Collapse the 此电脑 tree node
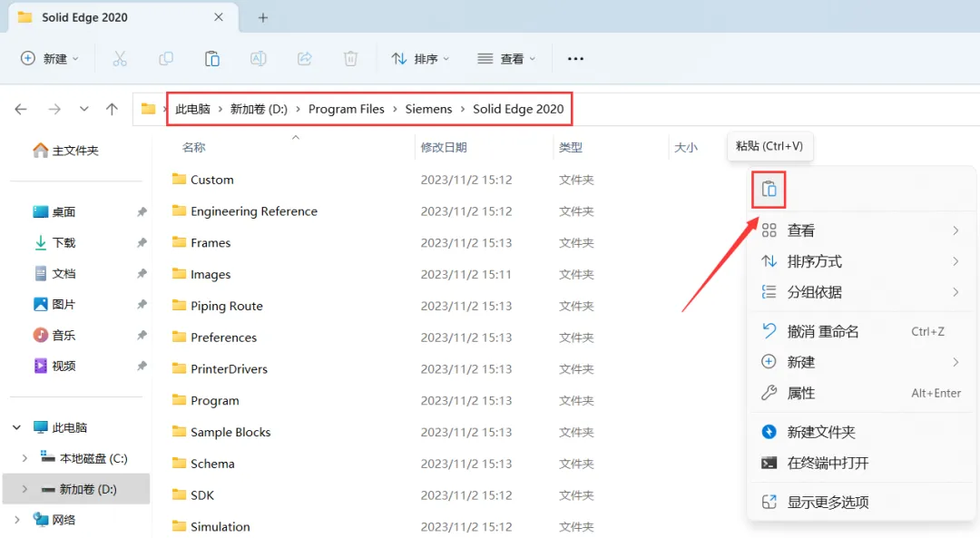This screenshot has height=538, width=980. click(x=17, y=427)
